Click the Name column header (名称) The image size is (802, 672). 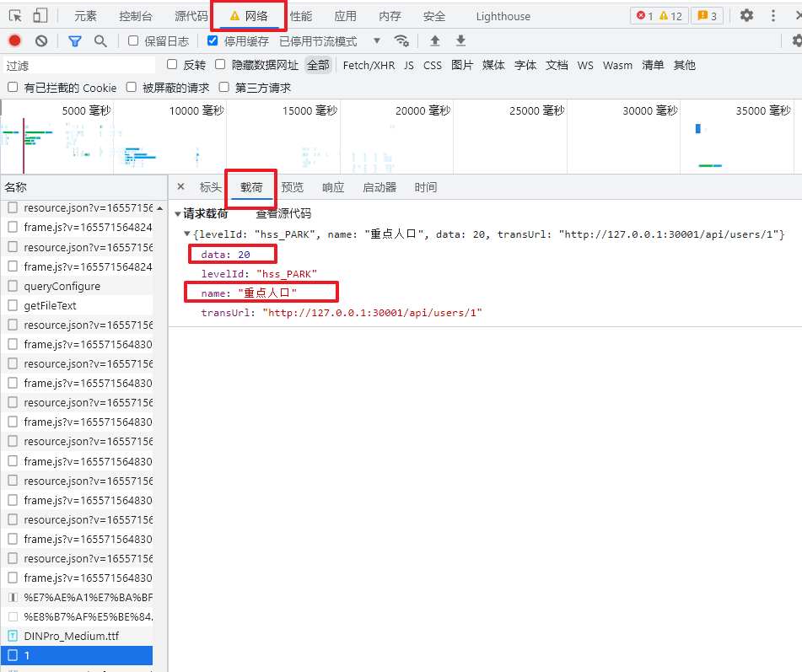click(83, 187)
